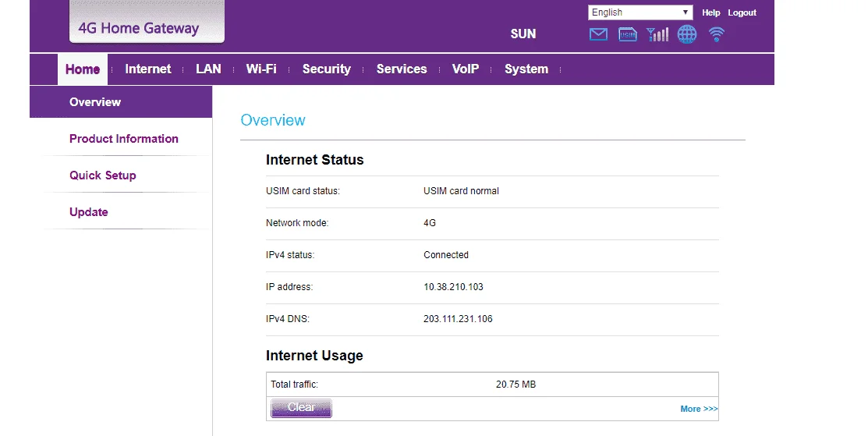The image size is (868, 436).
Task: Click the Internet Status heading
Action: (x=315, y=160)
